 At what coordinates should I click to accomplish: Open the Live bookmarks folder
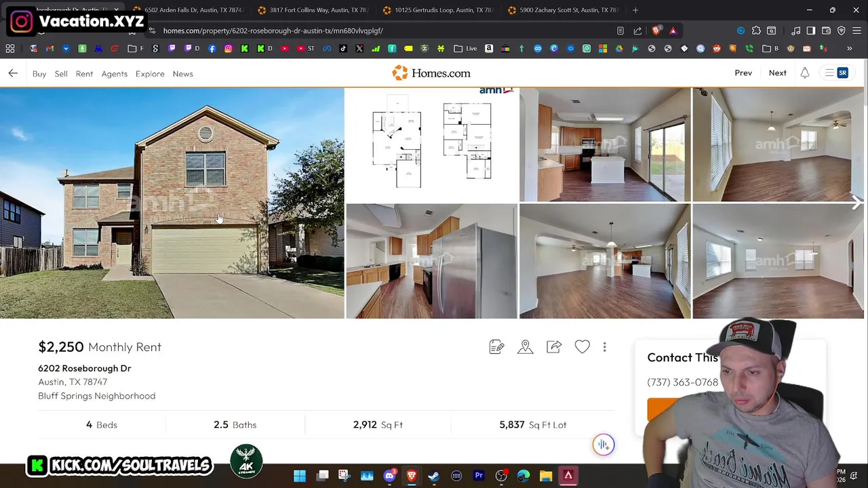[x=465, y=49]
